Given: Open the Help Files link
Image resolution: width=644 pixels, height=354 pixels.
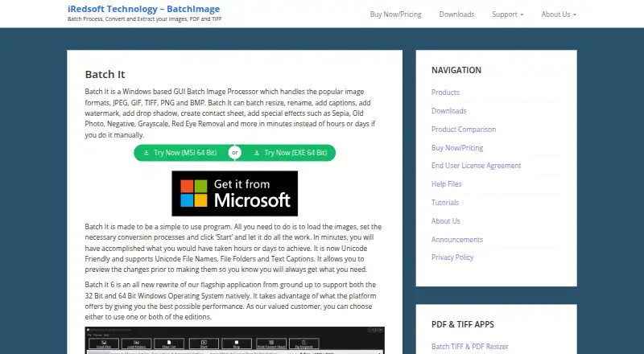Looking at the screenshot, I should click(447, 184).
